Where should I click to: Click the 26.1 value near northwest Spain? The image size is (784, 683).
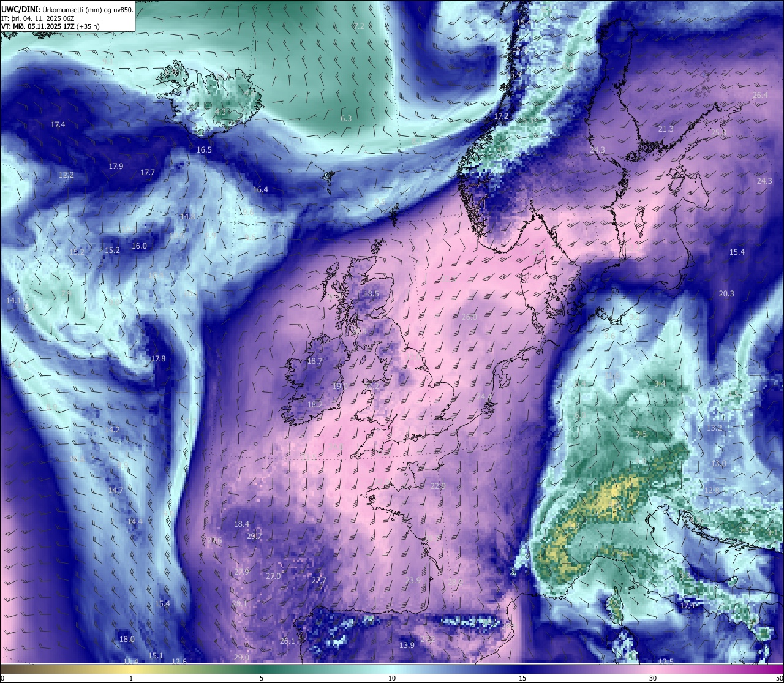[x=287, y=641]
